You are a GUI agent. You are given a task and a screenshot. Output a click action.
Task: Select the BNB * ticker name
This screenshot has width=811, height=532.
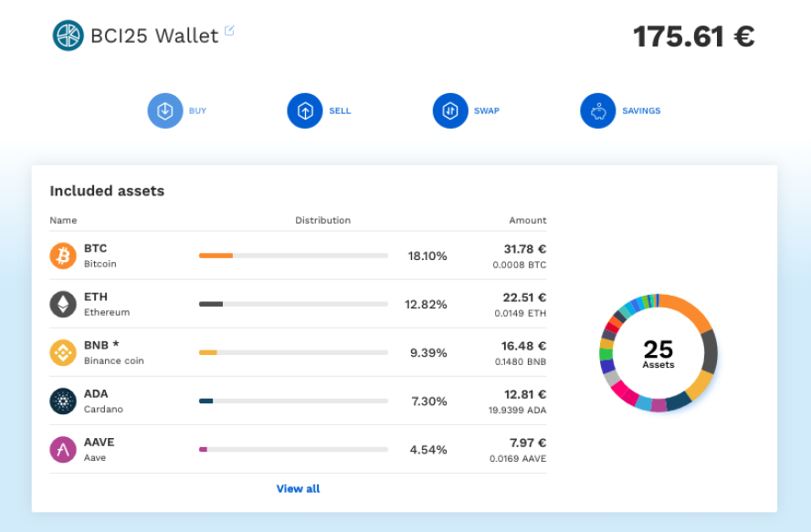pyautogui.click(x=101, y=345)
